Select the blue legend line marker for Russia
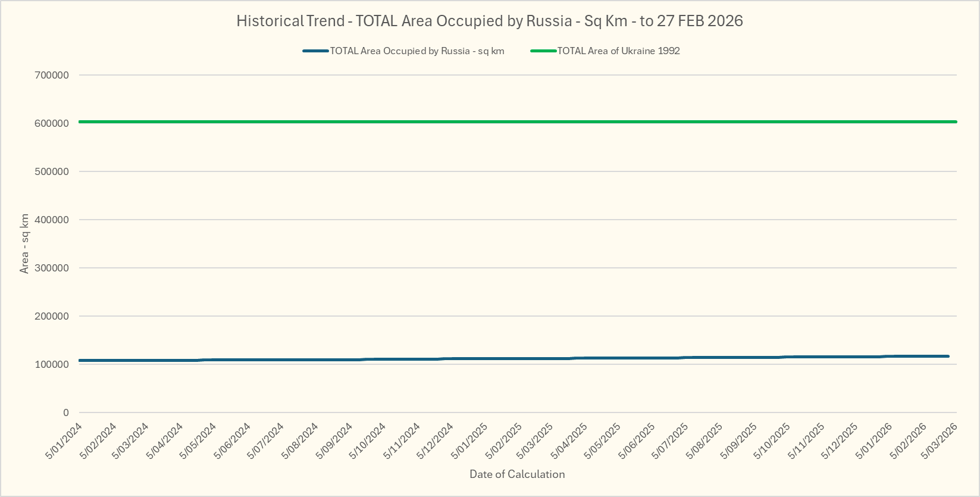Screen dimensions: 980x497 click(315, 51)
